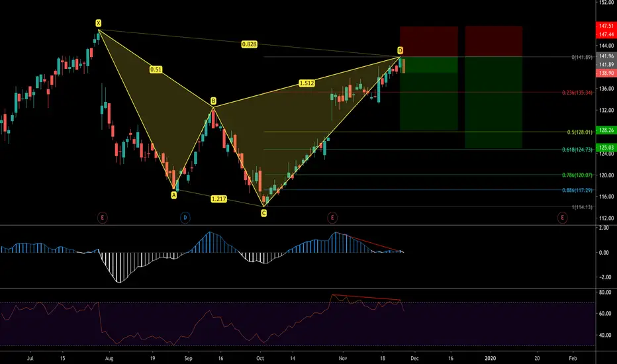Image resolution: width=617 pixels, height=364 pixels.
Task: Click the Jul date label
Action: point(30,359)
